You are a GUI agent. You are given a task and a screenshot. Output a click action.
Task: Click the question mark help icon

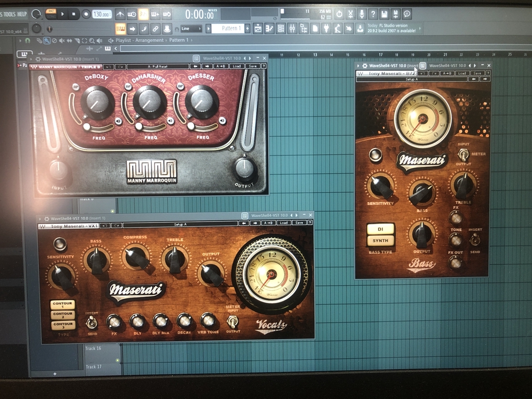pos(373,14)
